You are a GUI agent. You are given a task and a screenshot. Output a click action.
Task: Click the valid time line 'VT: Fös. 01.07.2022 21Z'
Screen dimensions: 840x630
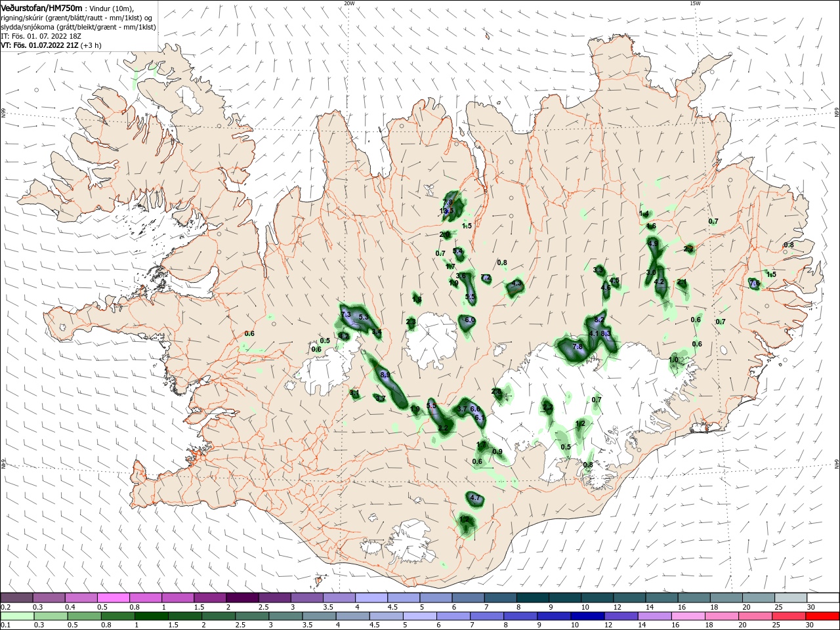pyautogui.click(x=40, y=45)
